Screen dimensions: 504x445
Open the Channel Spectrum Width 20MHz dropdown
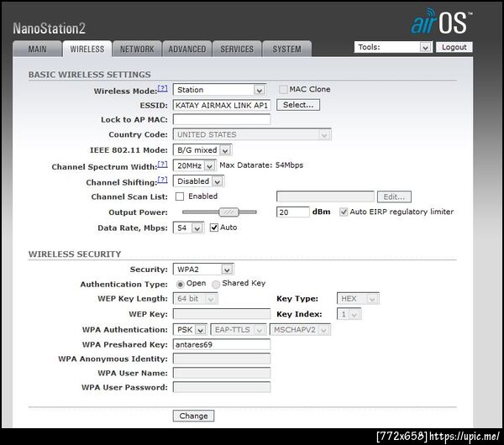pyautogui.click(x=195, y=165)
